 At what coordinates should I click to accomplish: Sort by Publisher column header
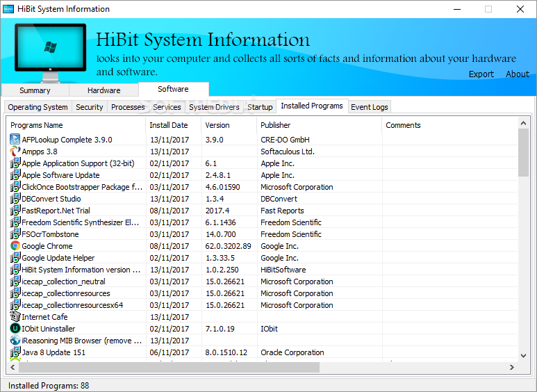click(319, 125)
